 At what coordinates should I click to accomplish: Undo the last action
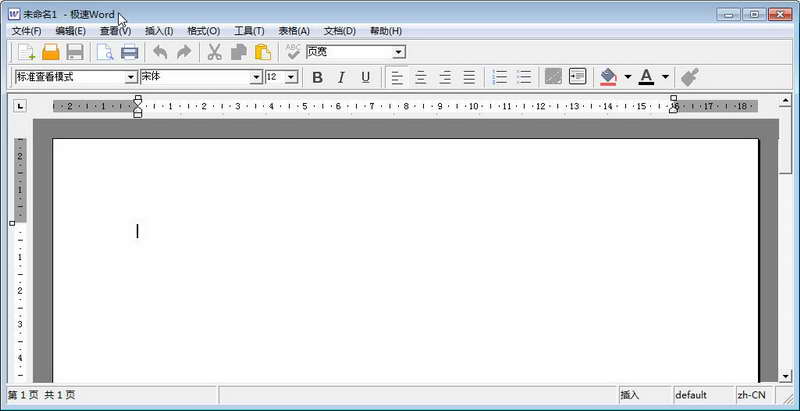click(160, 52)
